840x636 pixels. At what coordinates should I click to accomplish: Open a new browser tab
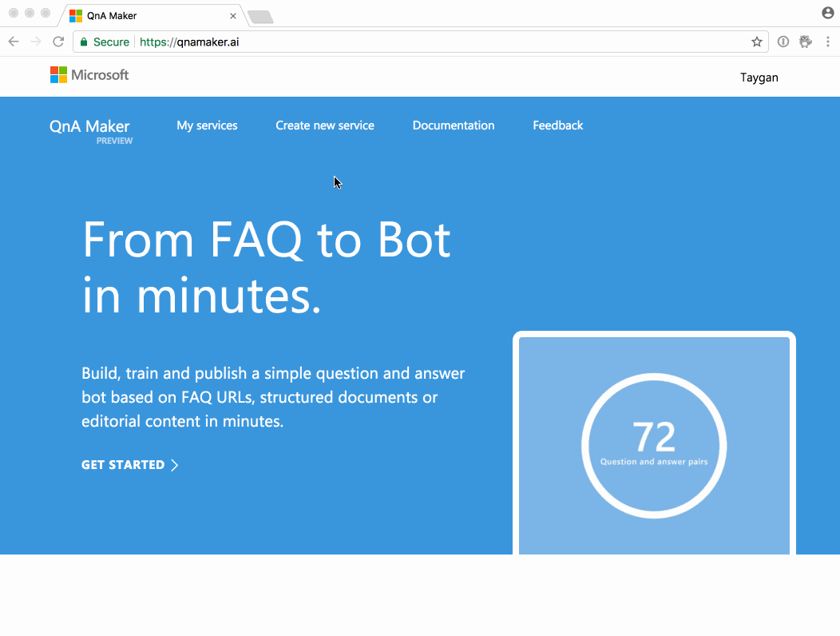tap(261, 17)
